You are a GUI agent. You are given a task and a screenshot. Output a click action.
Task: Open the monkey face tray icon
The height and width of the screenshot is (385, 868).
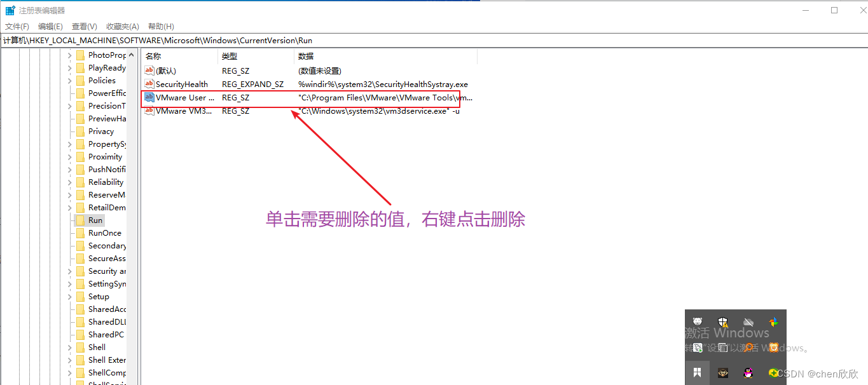click(x=723, y=373)
